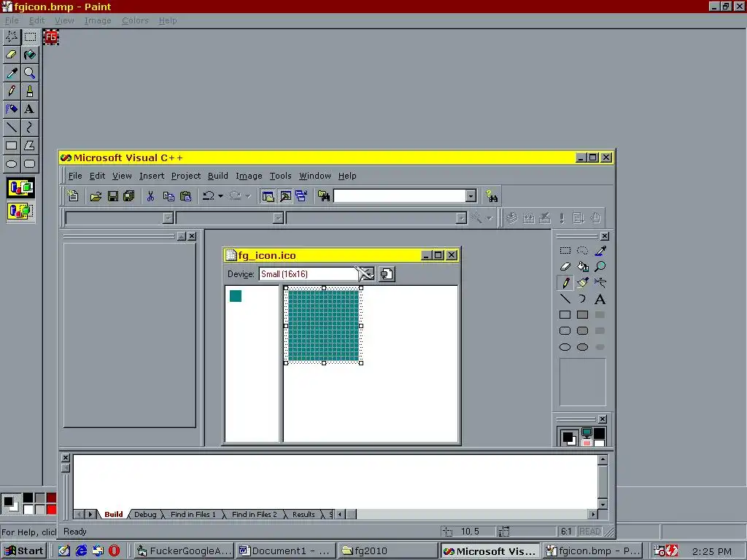The image size is (747, 560).
Task: Select the Polygon tool in Paint
Action: tap(29, 145)
